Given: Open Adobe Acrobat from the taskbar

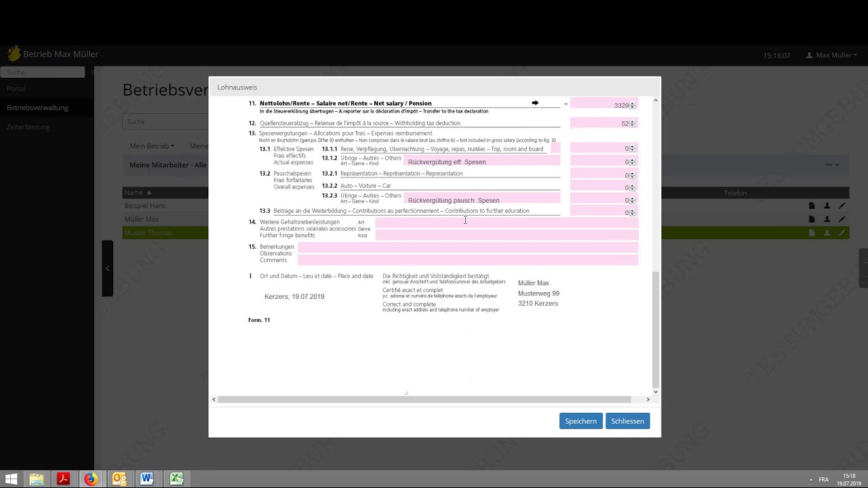Looking at the screenshot, I should click(x=63, y=479).
